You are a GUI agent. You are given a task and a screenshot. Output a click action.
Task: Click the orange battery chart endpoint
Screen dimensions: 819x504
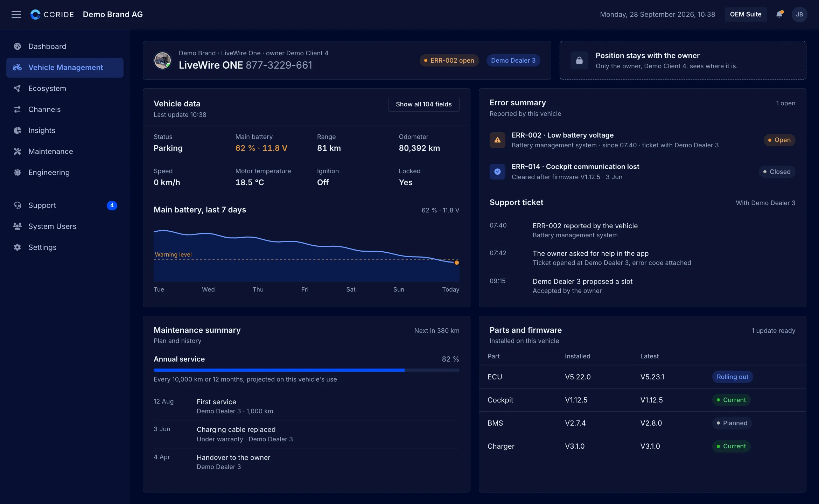pos(456,262)
